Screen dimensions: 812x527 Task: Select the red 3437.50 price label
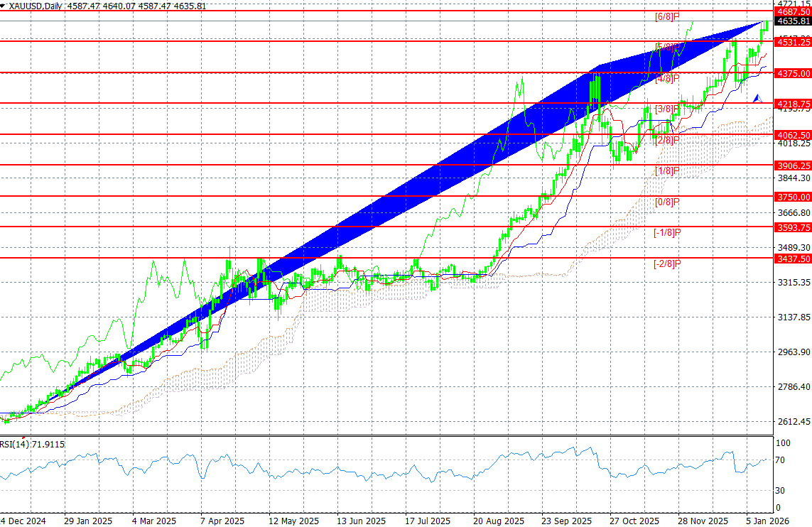[x=793, y=259]
